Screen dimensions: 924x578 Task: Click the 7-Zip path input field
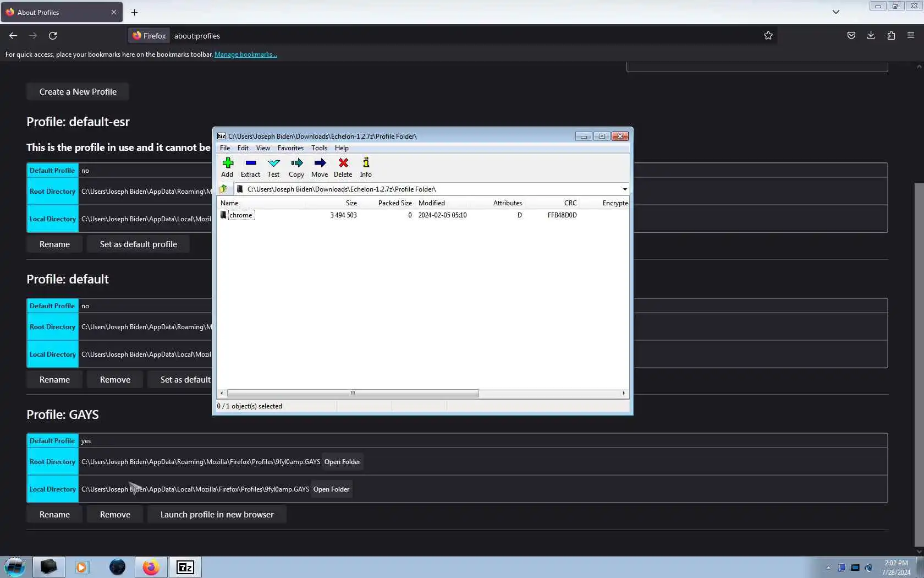[x=432, y=189]
